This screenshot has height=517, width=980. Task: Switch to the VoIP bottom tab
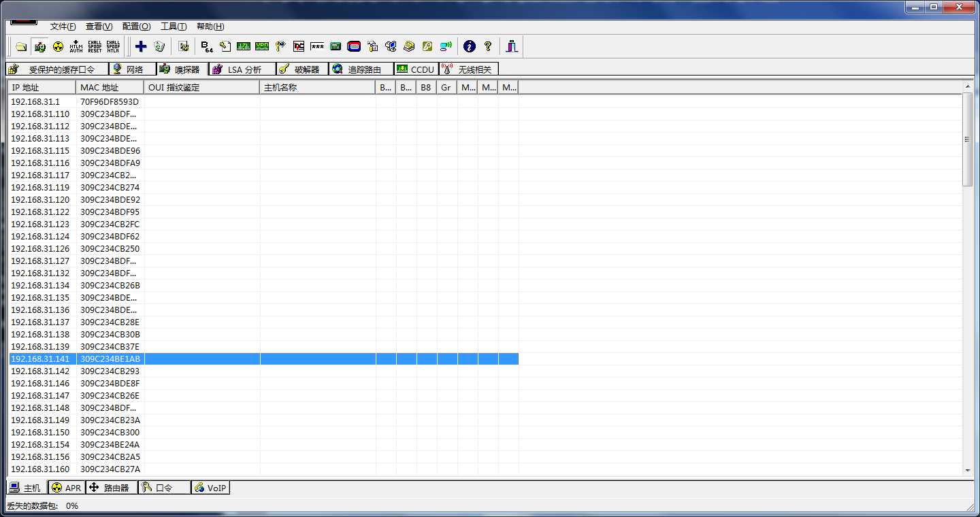point(210,488)
